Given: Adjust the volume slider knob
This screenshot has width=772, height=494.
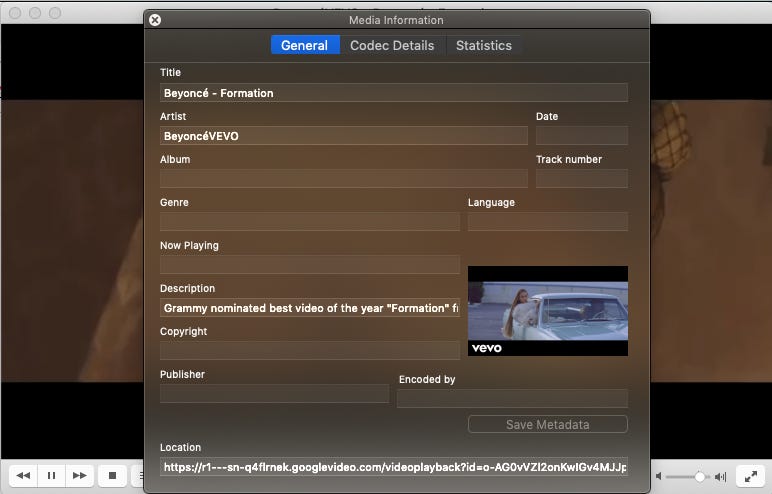Looking at the screenshot, I should click(x=700, y=476).
